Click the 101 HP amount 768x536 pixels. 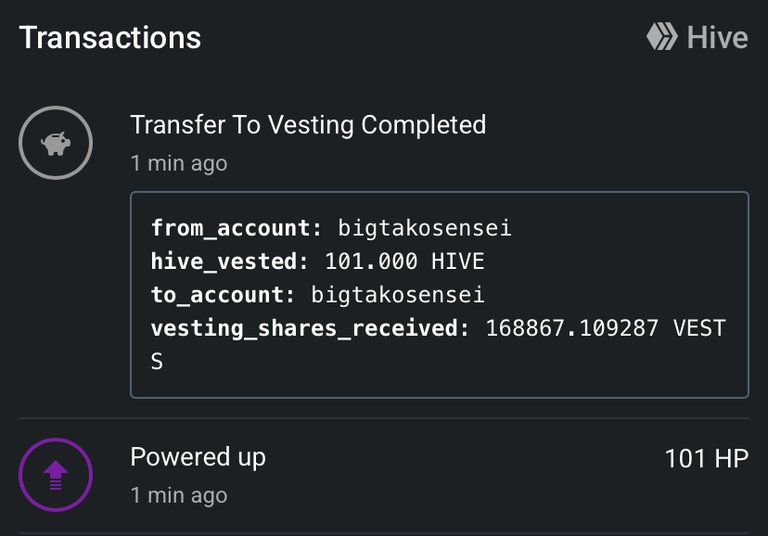coord(706,459)
